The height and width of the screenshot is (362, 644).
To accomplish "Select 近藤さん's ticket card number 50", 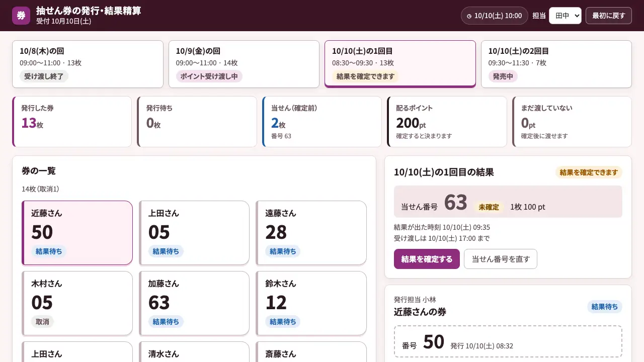I will (77, 233).
